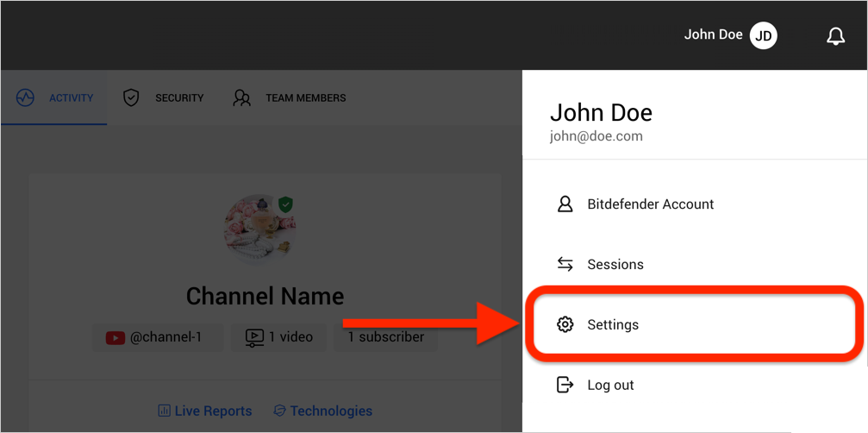Click the Bitdefender Account person icon
This screenshot has width=868, height=433.
(x=565, y=204)
